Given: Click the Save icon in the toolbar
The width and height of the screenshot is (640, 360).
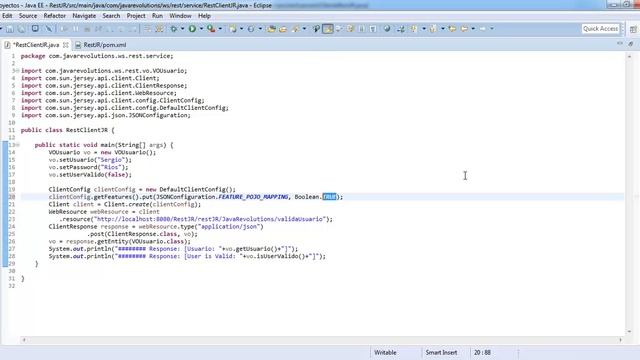Looking at the screenshot, I should pos(9,29).
